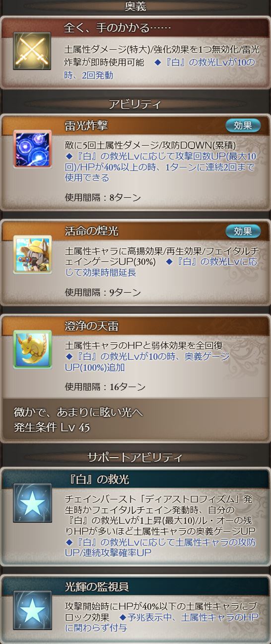The height and width of the screenshot is (644, 271).
Task: Click the crossed swords 奥義 icon
Action: [32, 51]
